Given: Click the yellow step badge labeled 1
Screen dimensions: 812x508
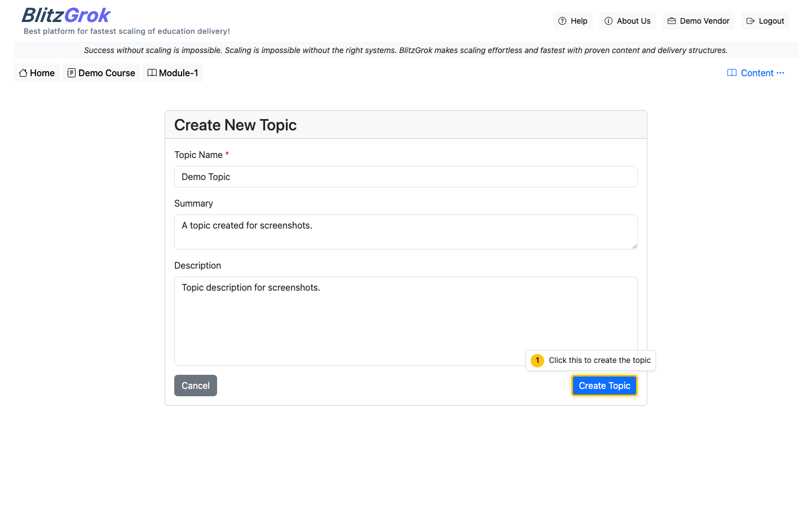Looking at the screenshot, I should click(x=537, y=360).
